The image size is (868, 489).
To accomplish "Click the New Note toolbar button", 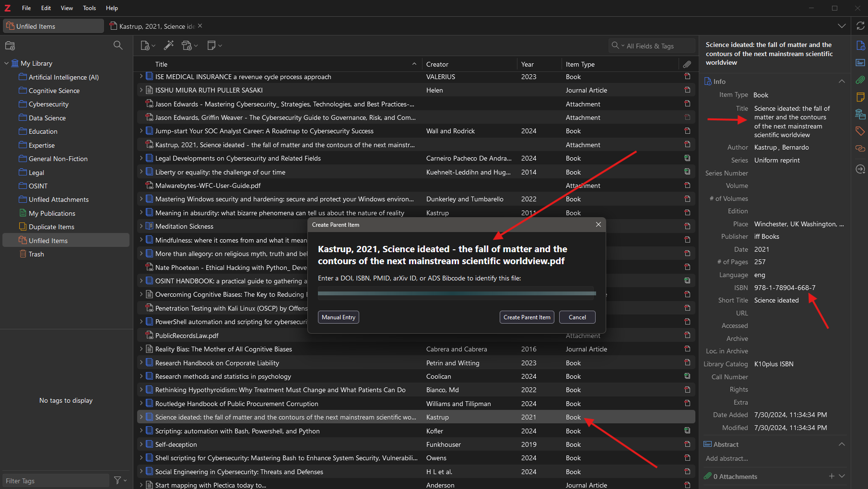I will pos(214,46).
